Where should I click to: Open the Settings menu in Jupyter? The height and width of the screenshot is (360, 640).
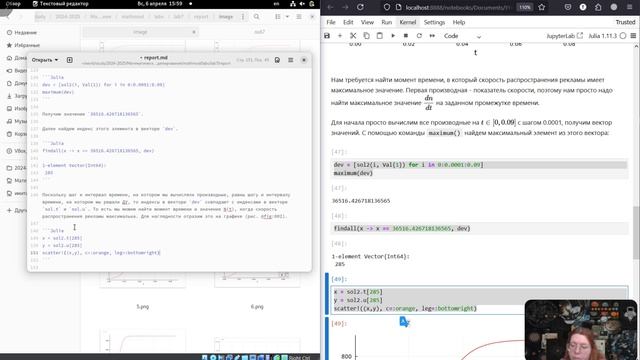434,22
